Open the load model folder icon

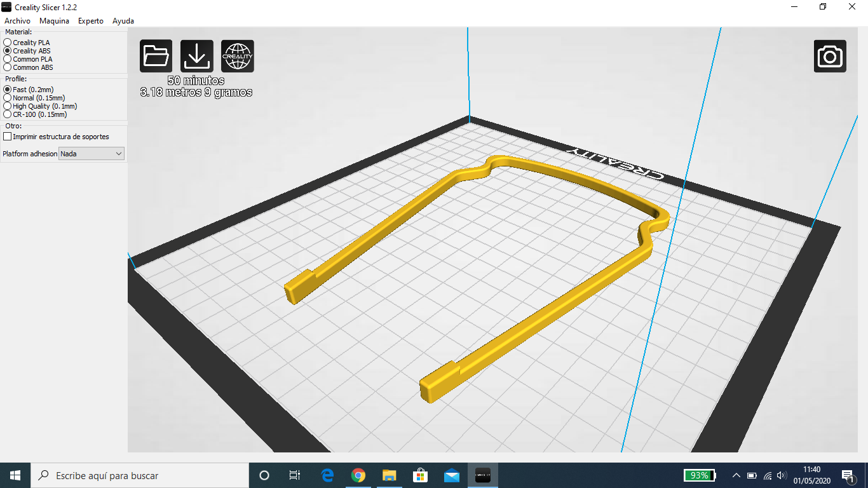pos(156,56)
